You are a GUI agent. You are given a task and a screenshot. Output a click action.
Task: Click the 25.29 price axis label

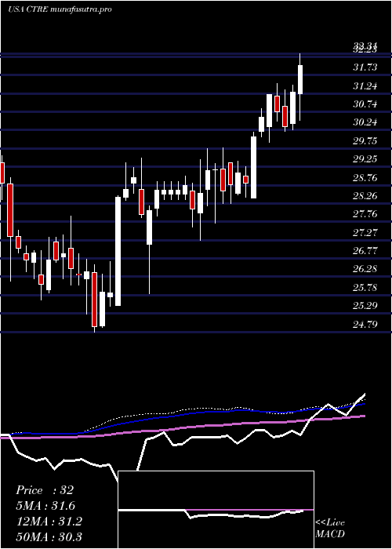tap(365, 306)
